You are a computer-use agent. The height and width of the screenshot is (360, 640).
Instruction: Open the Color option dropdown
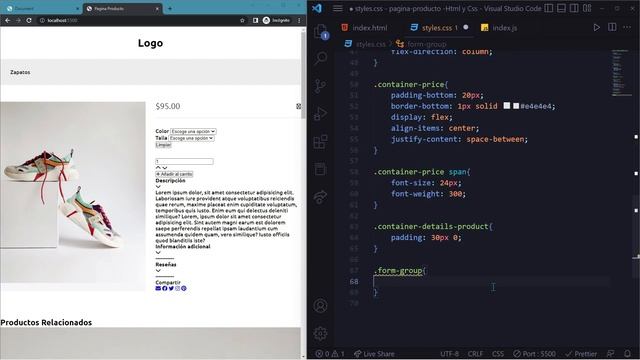pos(193,131)
